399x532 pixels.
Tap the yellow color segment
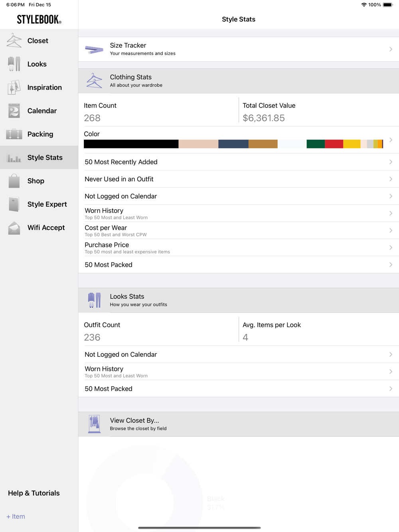(x=352, y=144)
